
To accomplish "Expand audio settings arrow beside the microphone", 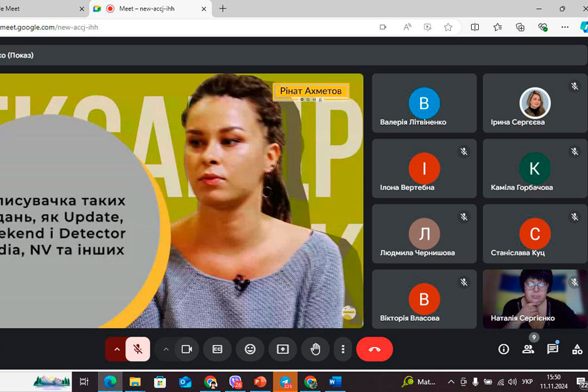I will 117,349.
